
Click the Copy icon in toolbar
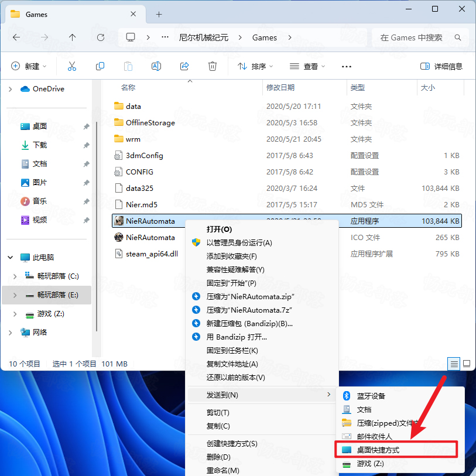pos(100,66)
